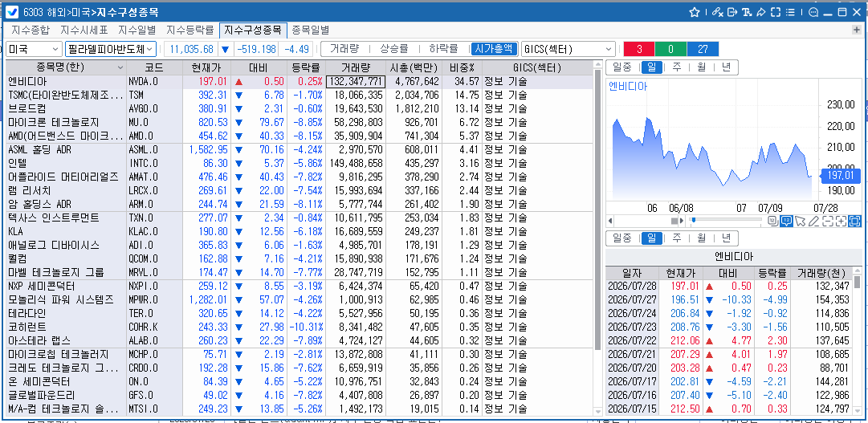
Task: Open the list menu icon in title bar
Action: click(790, 12)
